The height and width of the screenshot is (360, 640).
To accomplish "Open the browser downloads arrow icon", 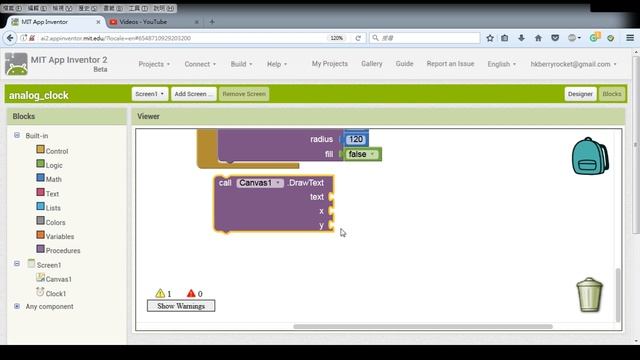I will coord(521,38).
